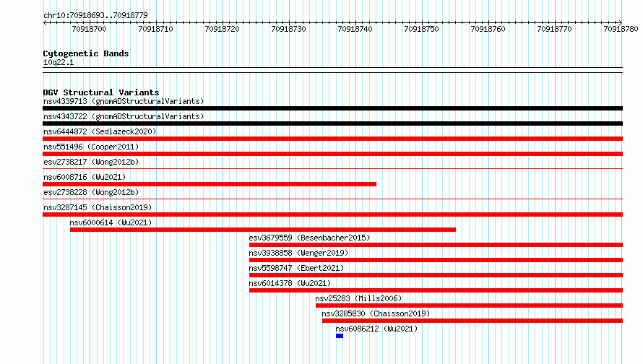643x364 pixels.
Task: Click the nsv4343722 gnomADStructuralVariants label
Action: [124, 116]
